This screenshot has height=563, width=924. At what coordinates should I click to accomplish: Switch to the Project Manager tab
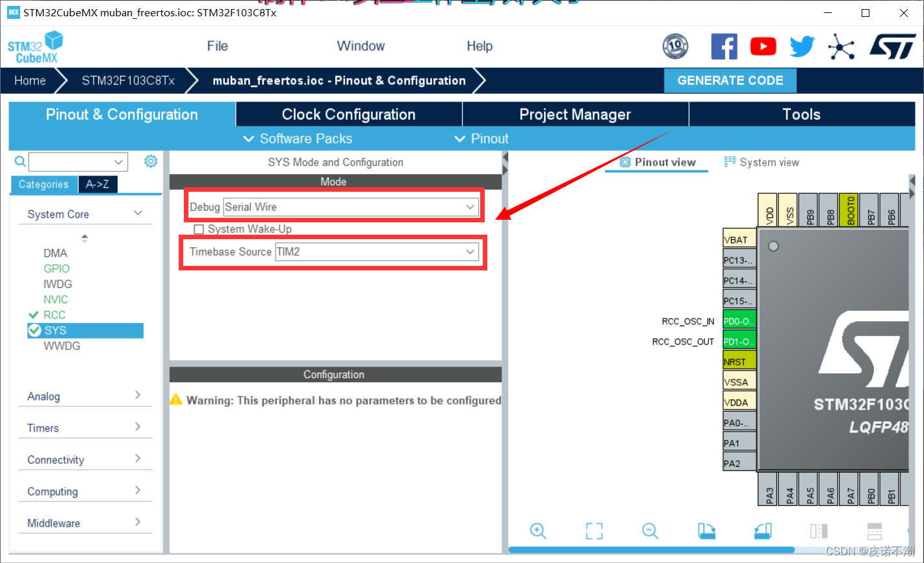pyautogui.click(x=575, y=114)
